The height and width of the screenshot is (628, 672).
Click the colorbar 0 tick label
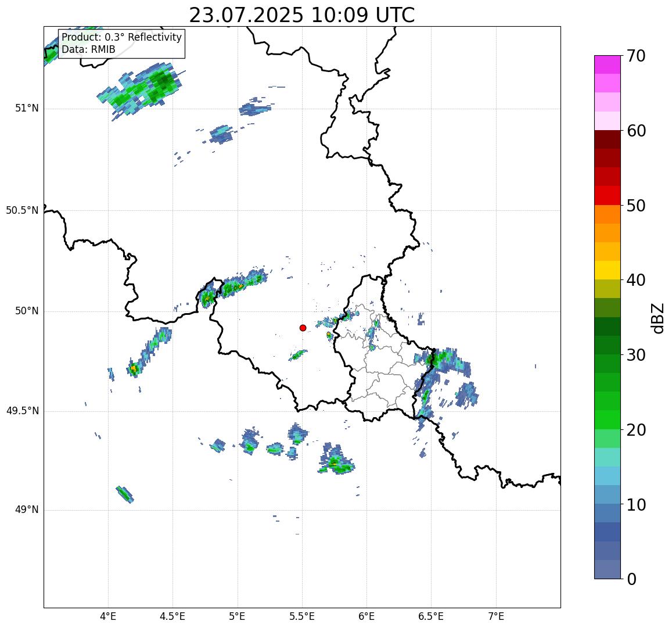pos(632,579)
